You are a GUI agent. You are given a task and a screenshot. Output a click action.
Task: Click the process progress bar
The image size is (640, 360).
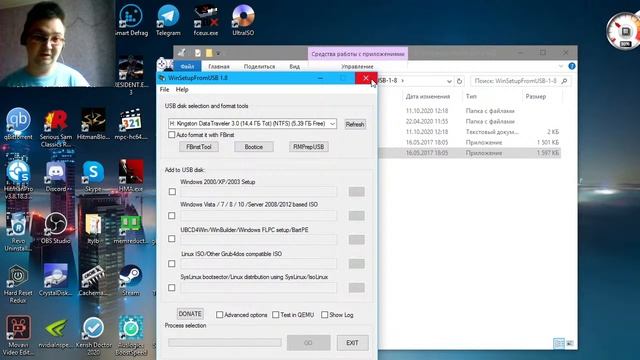224,342
